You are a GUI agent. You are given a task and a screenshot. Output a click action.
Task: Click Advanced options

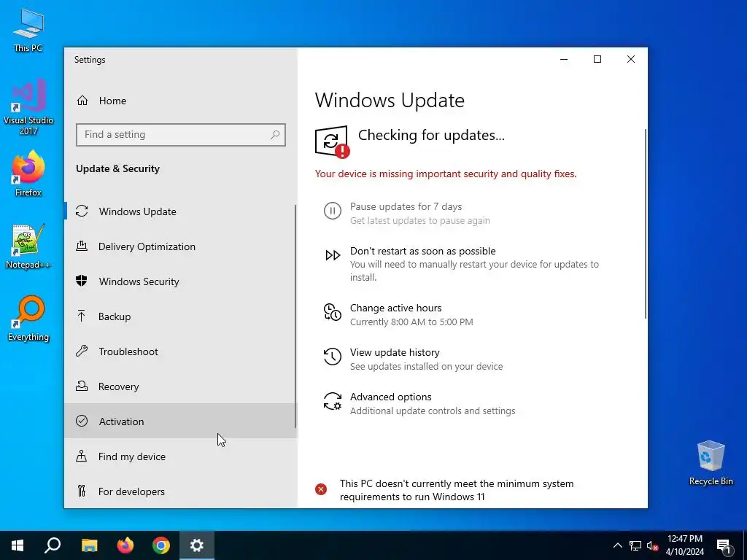391,397
